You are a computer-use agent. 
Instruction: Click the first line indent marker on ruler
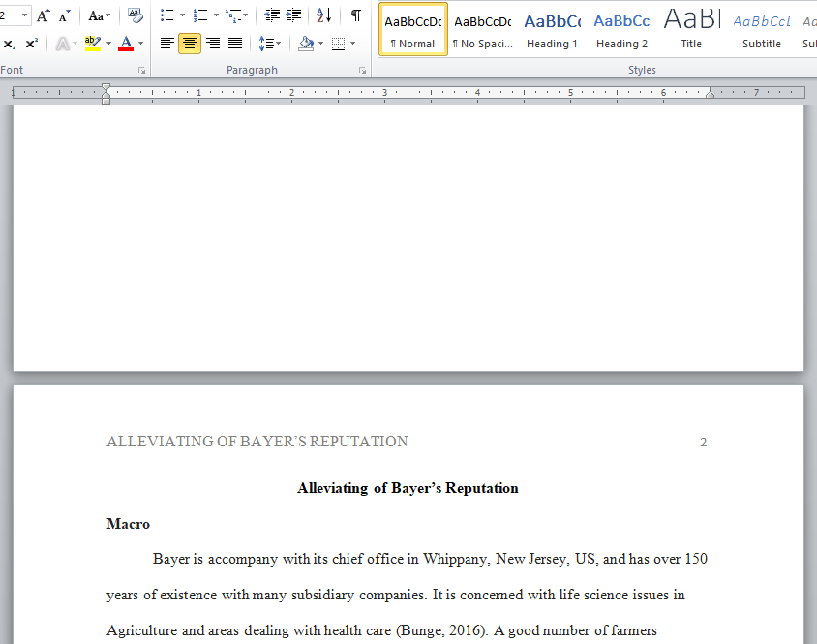(106, 87)
